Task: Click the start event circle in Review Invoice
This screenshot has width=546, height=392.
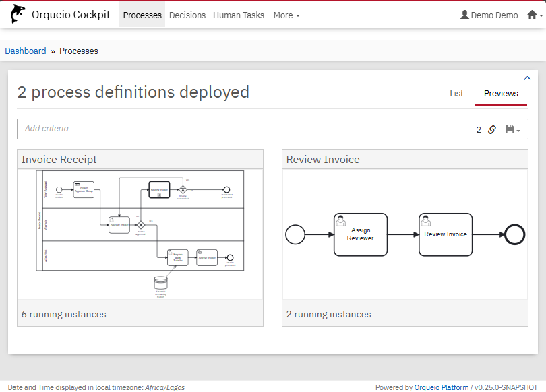Action: pyautogui.click(x=295, y=234)
